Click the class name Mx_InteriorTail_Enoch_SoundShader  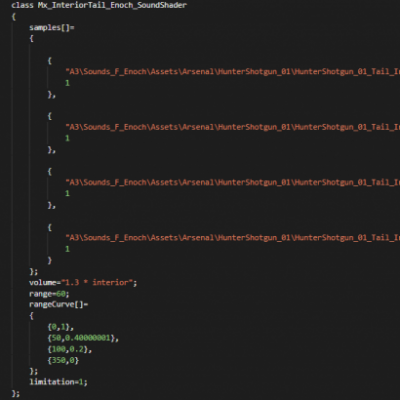point(112,5)
